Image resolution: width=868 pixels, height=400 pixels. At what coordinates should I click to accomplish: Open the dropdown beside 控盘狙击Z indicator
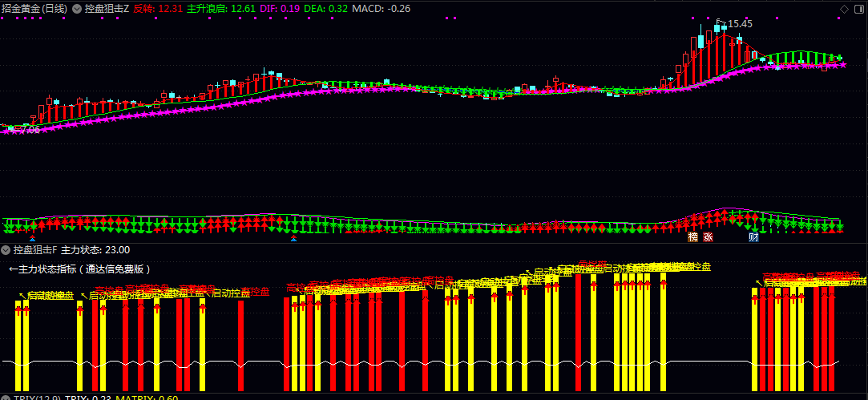click(x=77, y=9)
